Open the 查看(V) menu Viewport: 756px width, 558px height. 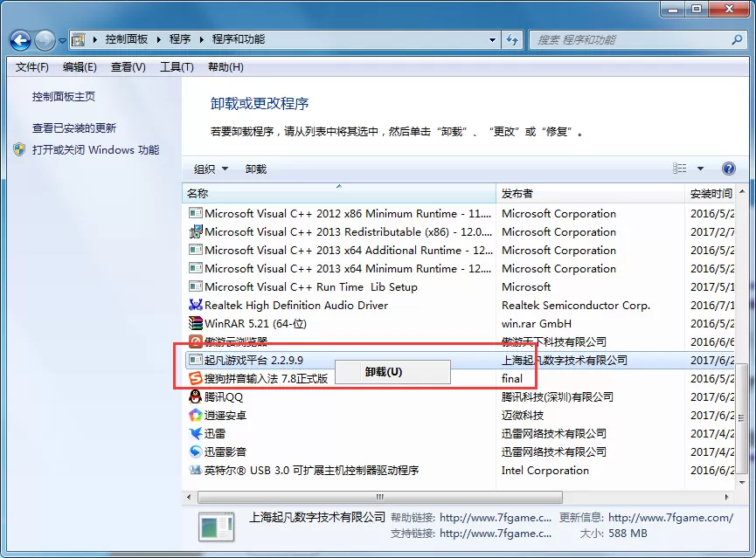click(128, 67)
